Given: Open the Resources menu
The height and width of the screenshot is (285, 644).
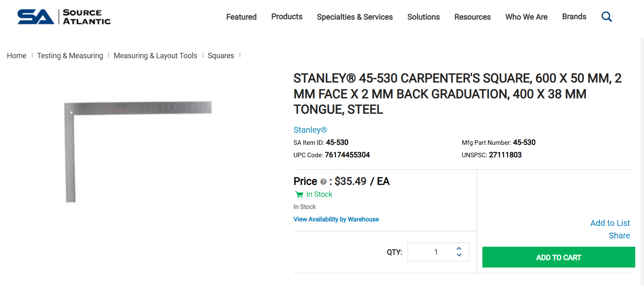Looking at the screenshot, I should (x=472, y=17).
